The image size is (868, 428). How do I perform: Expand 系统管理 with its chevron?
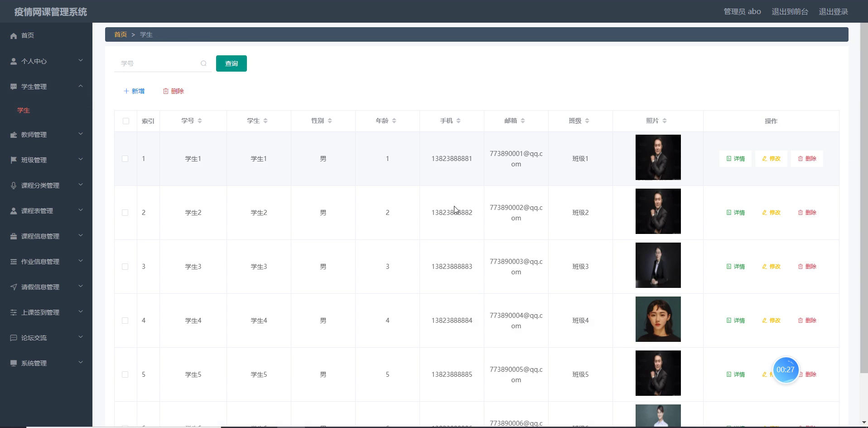[x=81, y=362]
